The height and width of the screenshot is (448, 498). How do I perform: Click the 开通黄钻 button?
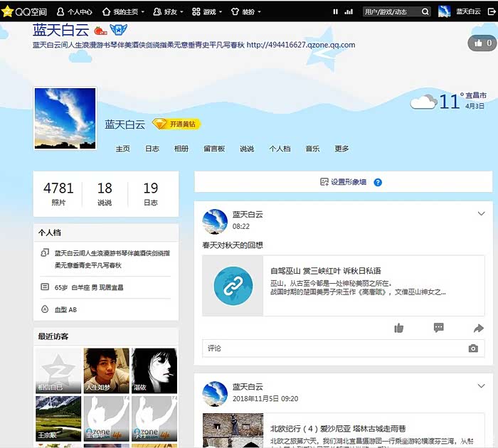[176, 124]
